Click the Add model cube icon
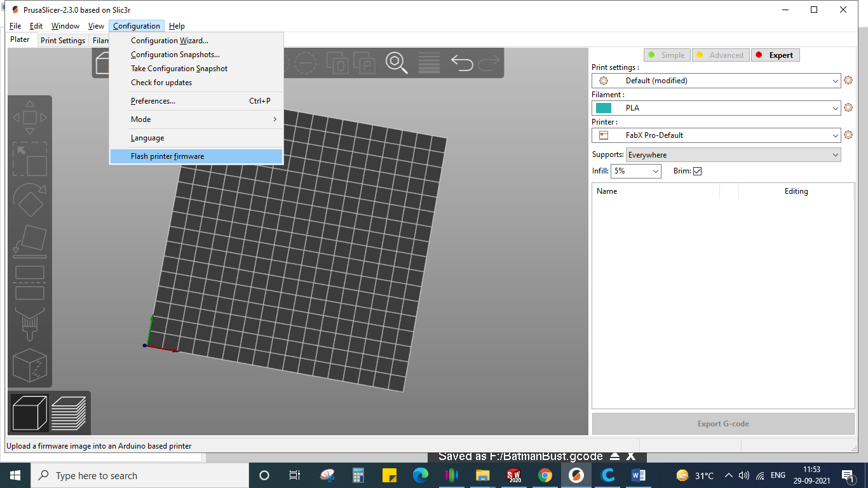868x488 pixels. [103, 63]
